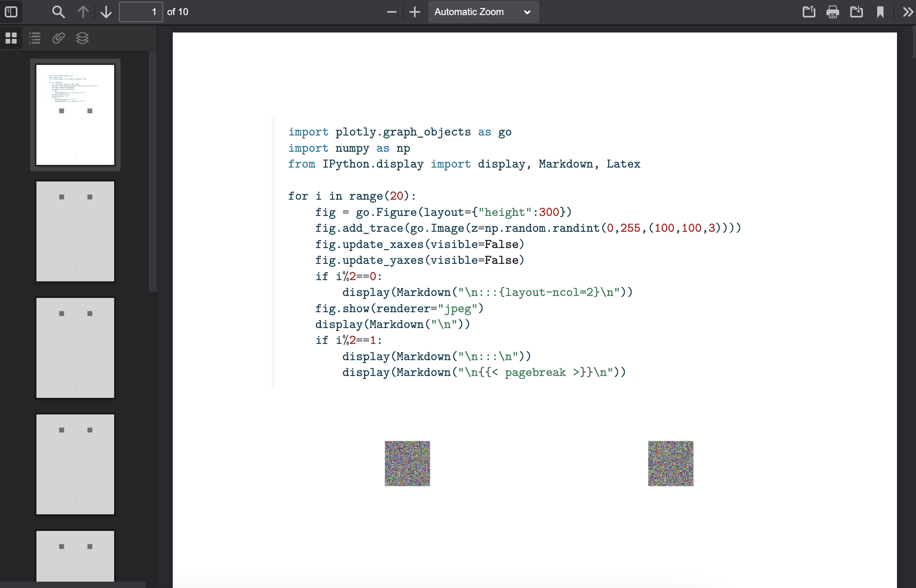Click the left random noise image

(x=407, y=464)
